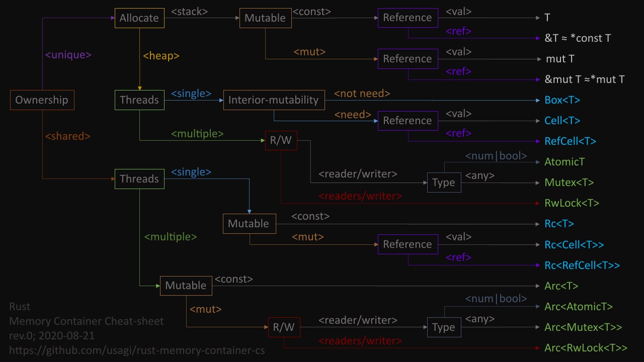Click <mut> label below the Arc Mutable box
This screenshot has width=644, height=362.
[205, 309]
